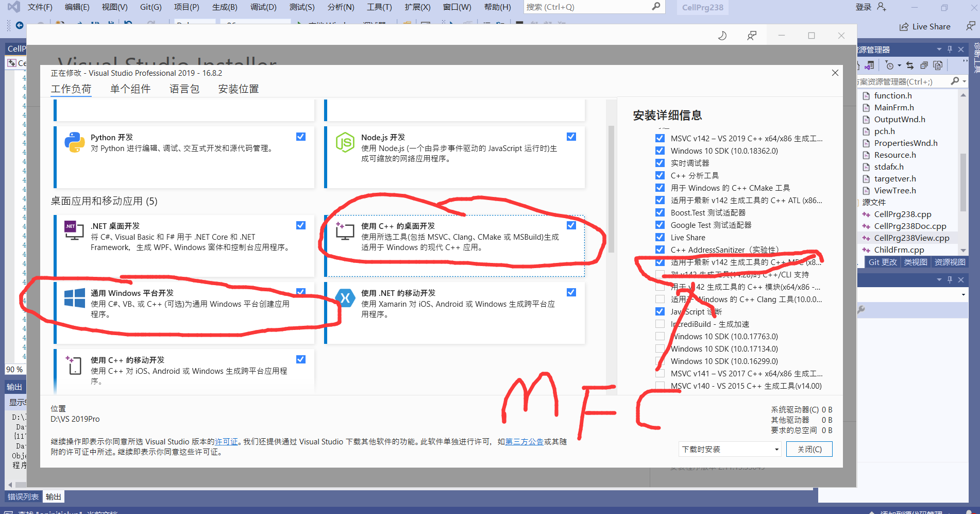980x514 pixels.
Task: Toggle 使用 C++ 的桌面开发 checkbox
Action: tap(571, 225)
